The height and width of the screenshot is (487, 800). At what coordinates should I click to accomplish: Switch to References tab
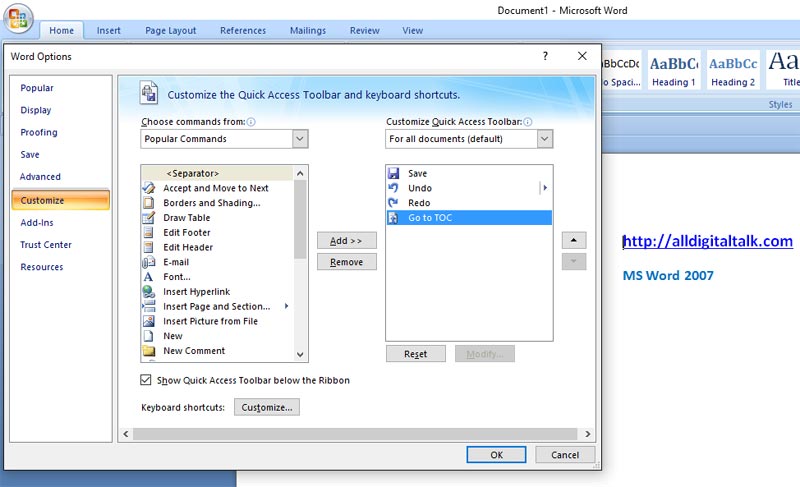[x=243, y=31]
